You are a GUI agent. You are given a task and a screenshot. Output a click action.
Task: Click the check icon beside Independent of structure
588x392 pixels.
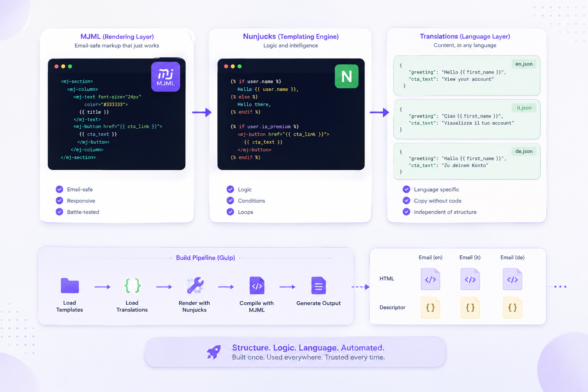click(407, 212)
